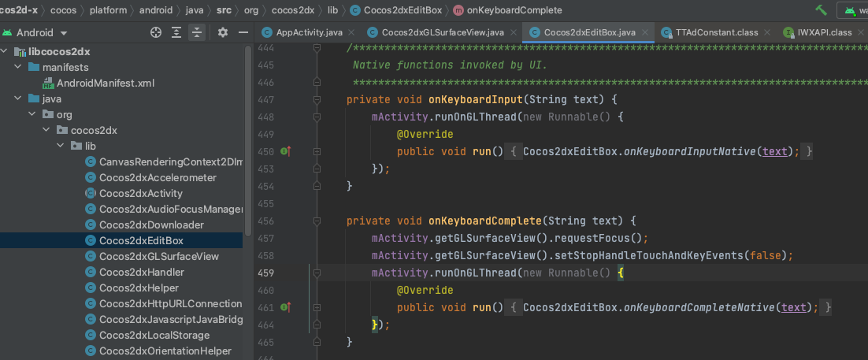Expand the folded run() body on line 461
Image resolution: width=868 pixels, height=360 pixels.
[317, 307]
